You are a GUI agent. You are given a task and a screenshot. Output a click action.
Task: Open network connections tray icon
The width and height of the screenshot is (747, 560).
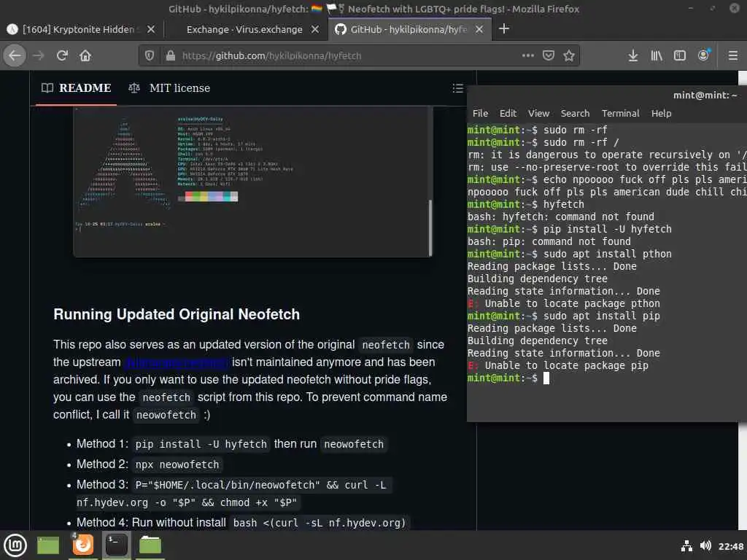(686, 546)
